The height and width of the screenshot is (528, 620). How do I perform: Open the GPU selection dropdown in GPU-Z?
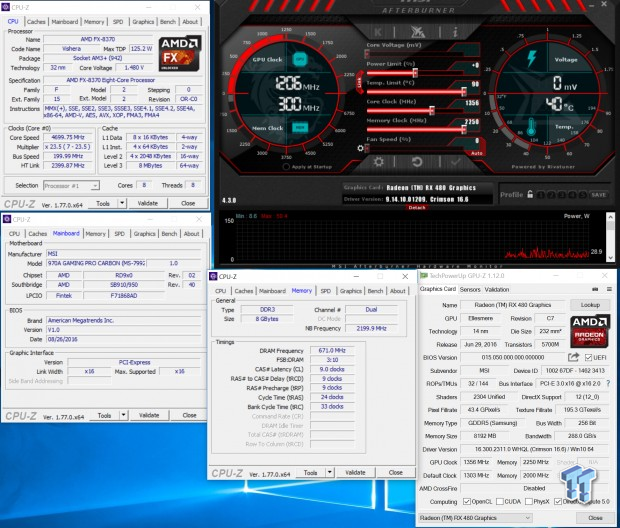tap(475, 518)
